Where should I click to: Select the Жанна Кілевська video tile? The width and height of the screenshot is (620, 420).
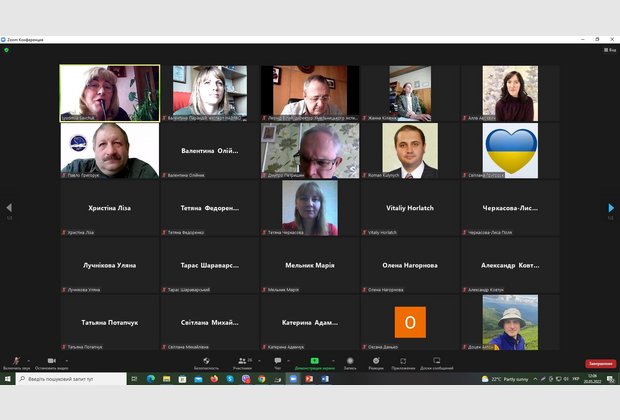410,93
